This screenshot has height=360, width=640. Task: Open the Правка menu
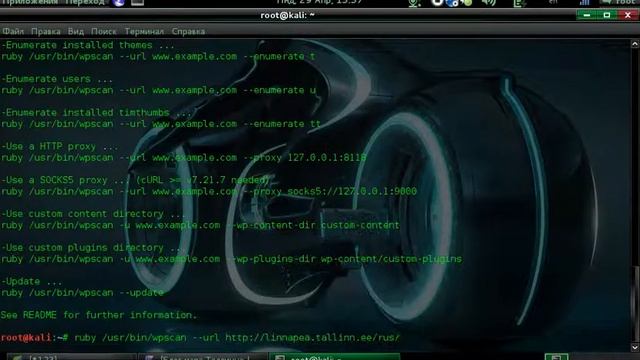coord(46,31)
